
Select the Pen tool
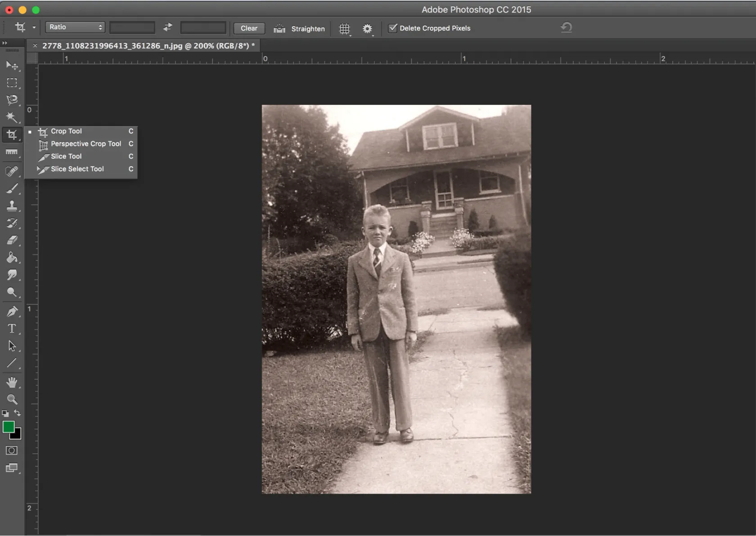pos(12,311)
